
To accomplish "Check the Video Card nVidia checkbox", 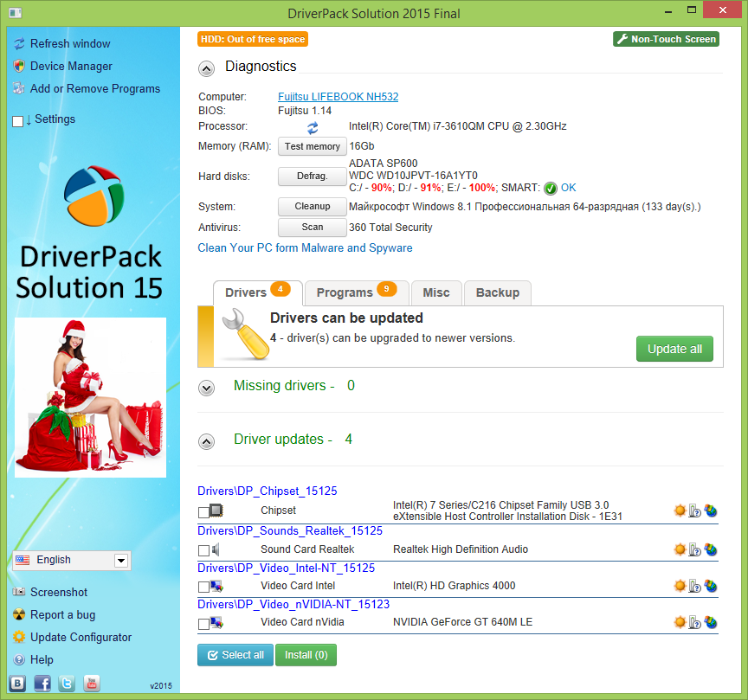I will [x=203, y=623].
